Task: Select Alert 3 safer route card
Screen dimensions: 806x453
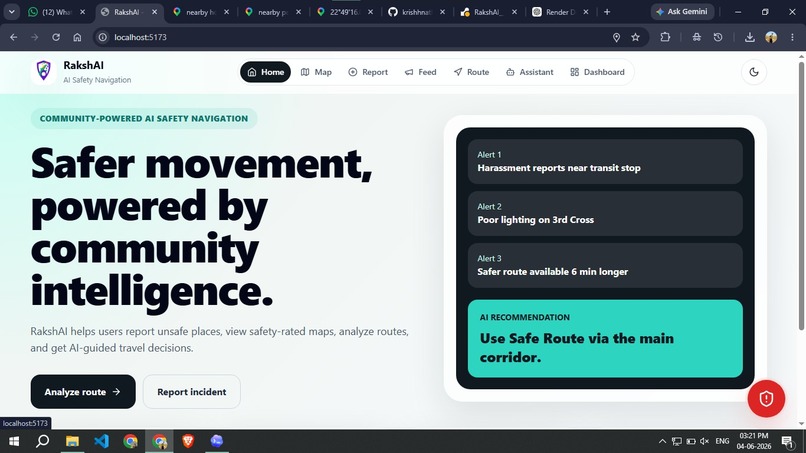Action: tap(605, 265)
